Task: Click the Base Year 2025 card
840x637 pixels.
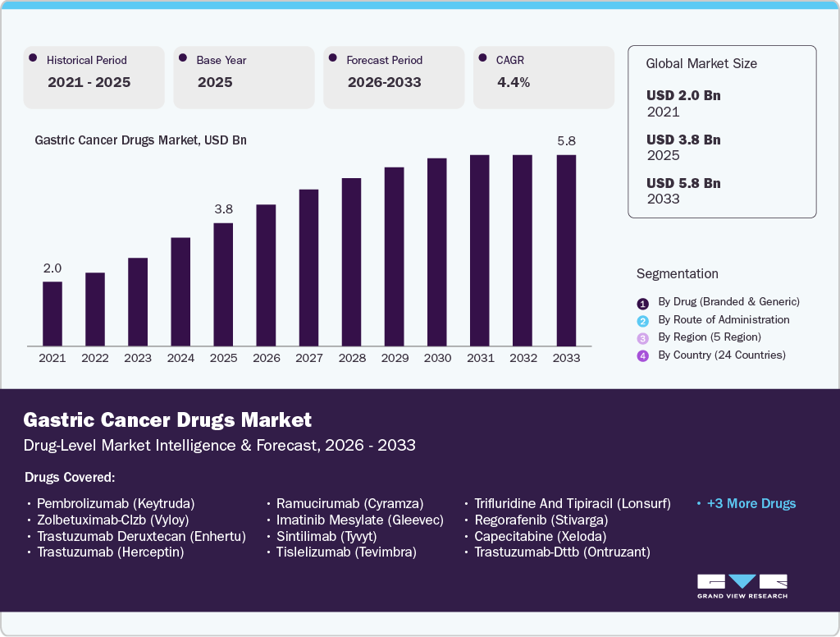Action: (244, 77)
